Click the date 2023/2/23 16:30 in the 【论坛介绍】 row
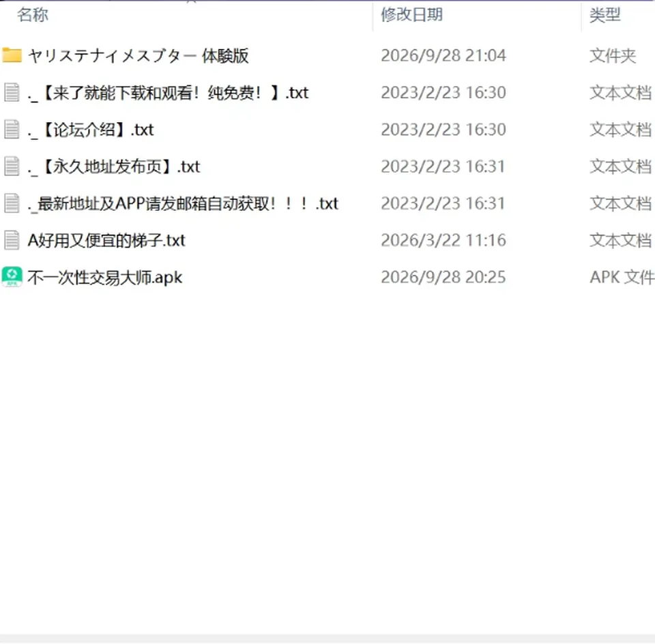 pos(443,130)
